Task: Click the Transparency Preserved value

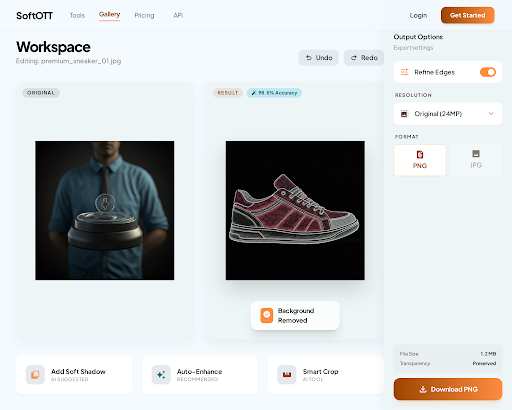Action: (484, 363)
